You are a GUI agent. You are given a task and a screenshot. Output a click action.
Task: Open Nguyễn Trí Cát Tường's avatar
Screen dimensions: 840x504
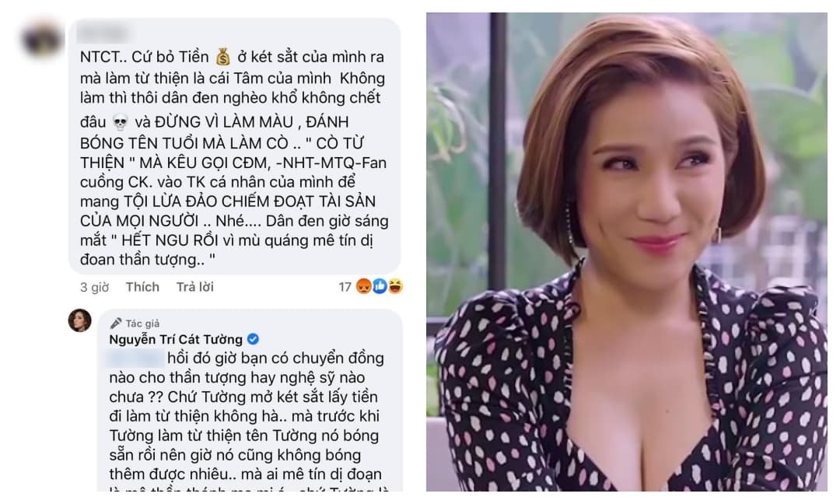[x=80, y=320]
